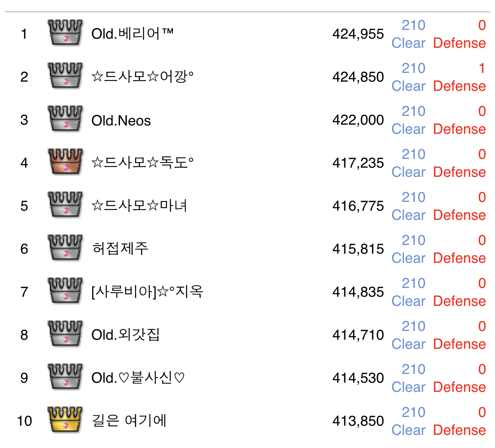The height and width of the screenshot is (448, 495).
Task: Open player Old.베리어™ profile name
Action: coord(132,34)
